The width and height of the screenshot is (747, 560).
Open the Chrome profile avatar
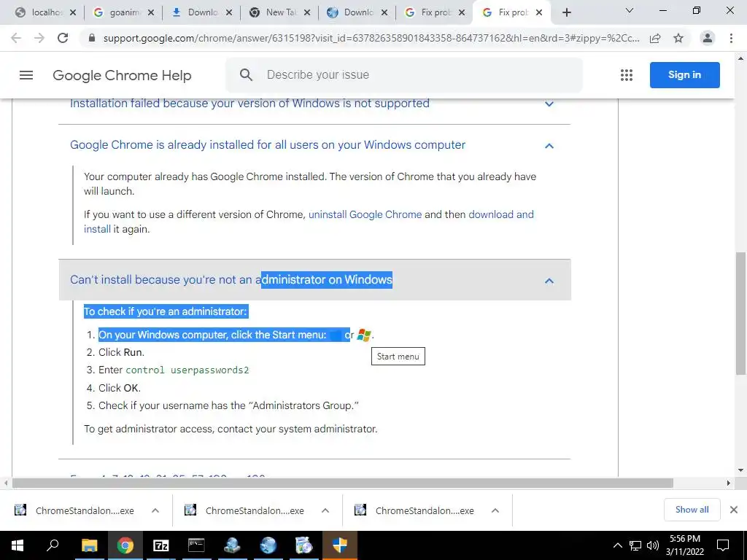point(708,38)
